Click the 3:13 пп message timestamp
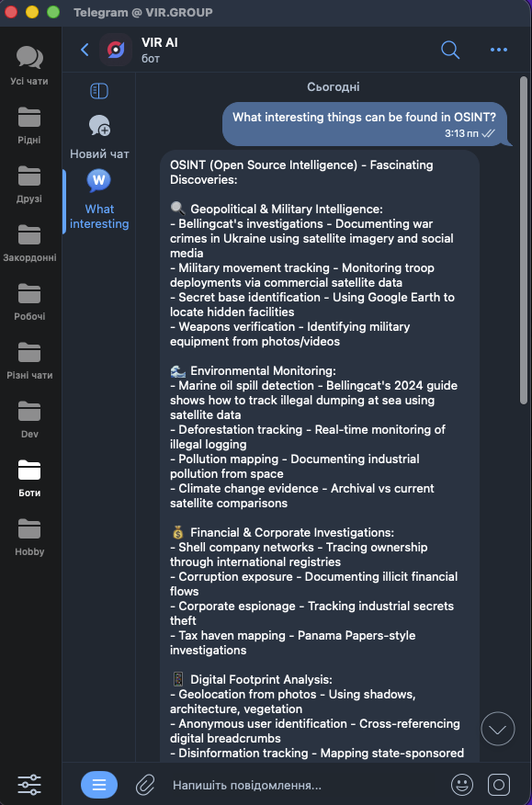 (461, 133)
